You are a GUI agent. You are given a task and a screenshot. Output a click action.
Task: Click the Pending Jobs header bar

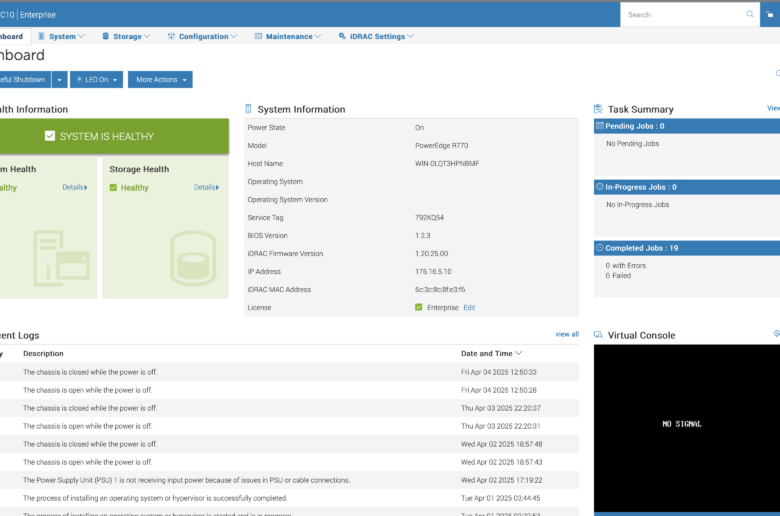(687, 126)
